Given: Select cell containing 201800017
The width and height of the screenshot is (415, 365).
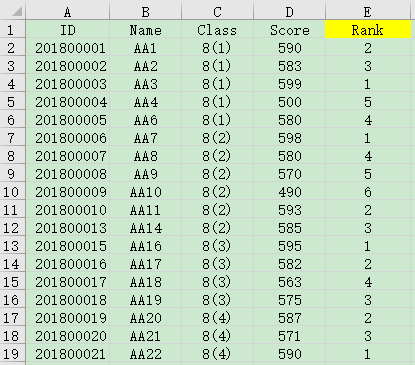Looking at the screenshot, I should click(68, 282).
